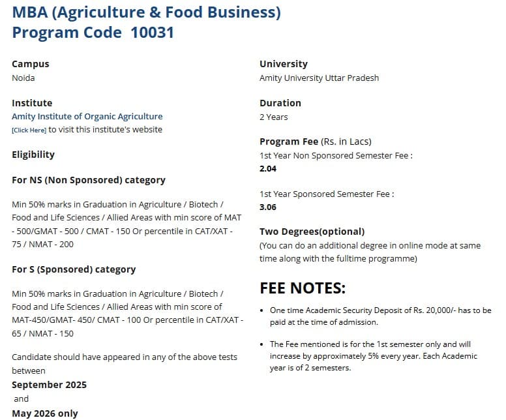Select the Program Code 10031 heading

93,32
